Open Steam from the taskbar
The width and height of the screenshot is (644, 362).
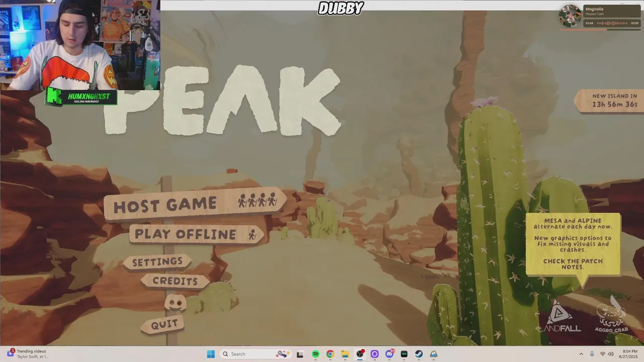419,354
